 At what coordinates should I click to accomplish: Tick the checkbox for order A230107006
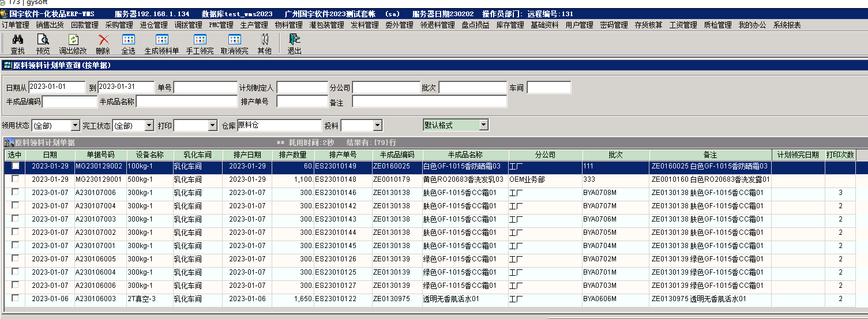[x=15, y=192]
